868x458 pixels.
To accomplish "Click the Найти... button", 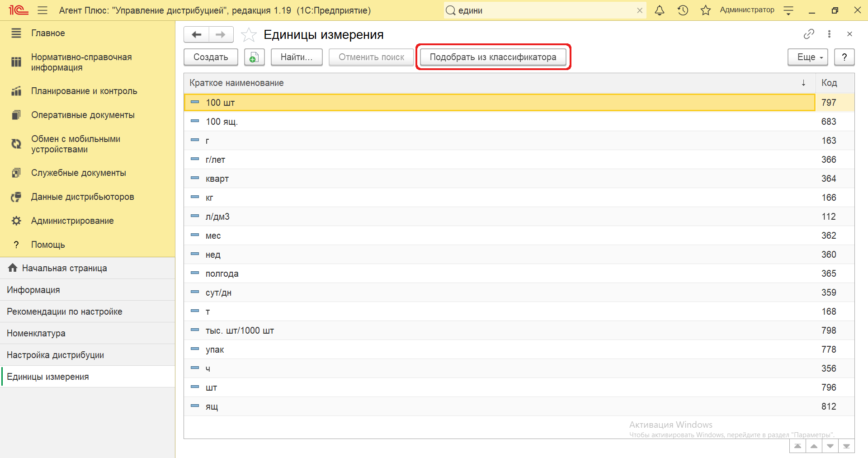I will tap(297, 57).
